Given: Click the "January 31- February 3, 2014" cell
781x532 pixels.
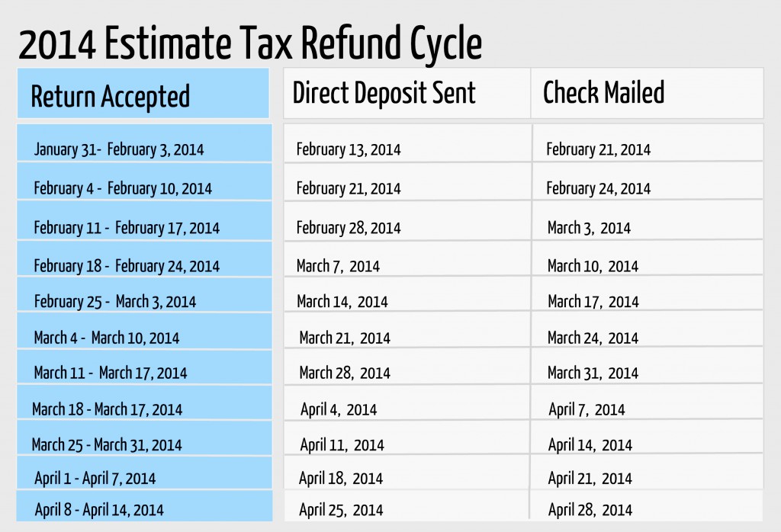Looking at the screenshot, I should pos(119,149).
